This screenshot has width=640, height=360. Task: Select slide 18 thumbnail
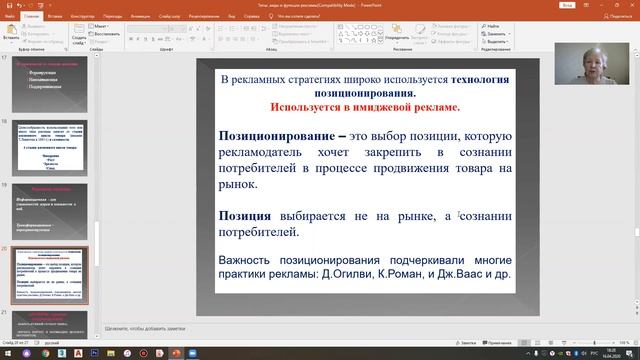(x=49, y=148)
